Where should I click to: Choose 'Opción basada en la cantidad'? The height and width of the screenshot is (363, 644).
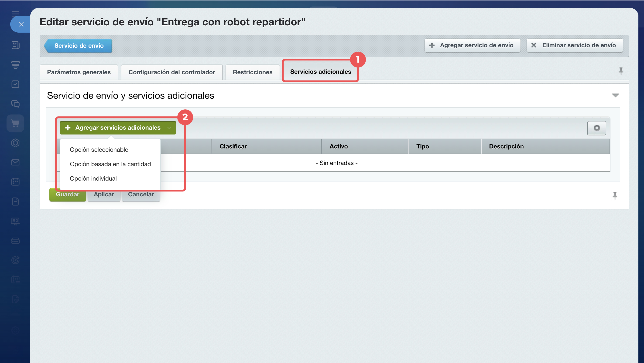coord(110,164)
